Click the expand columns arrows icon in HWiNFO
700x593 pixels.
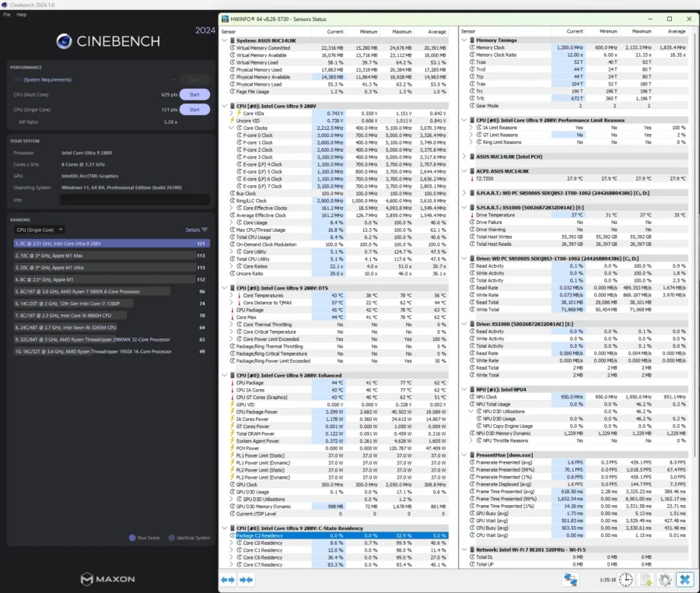(228, 580)
